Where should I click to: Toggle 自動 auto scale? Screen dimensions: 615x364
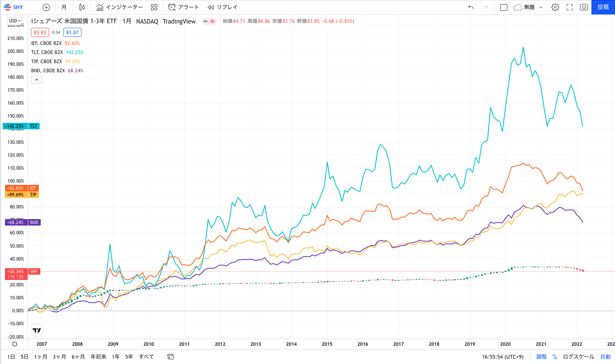point(605,357)
